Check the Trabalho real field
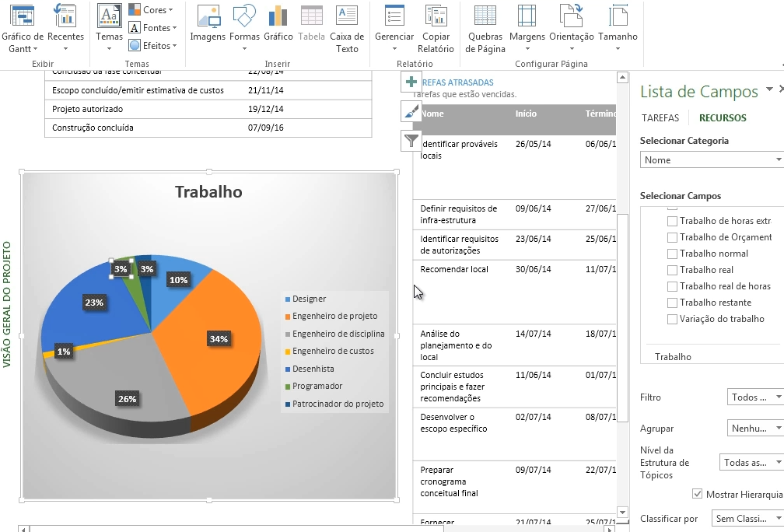The image size is (784, 532). pyautogui.click(x=672, y=270)
